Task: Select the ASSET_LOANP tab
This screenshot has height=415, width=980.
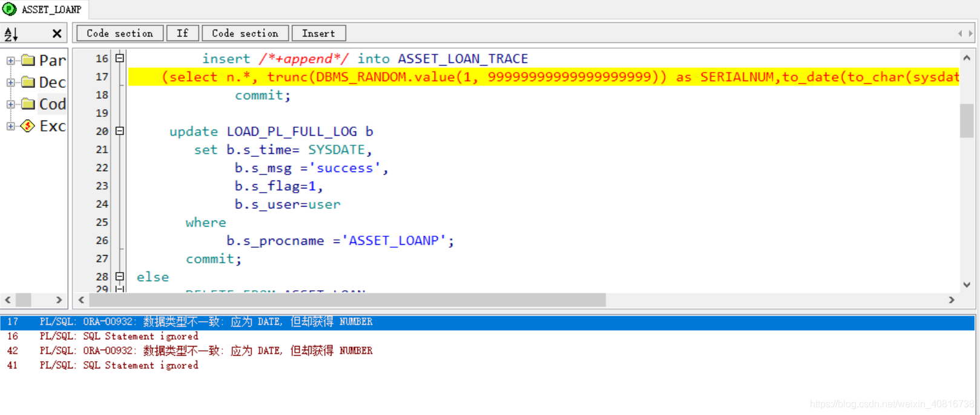Action: (44, 9)
